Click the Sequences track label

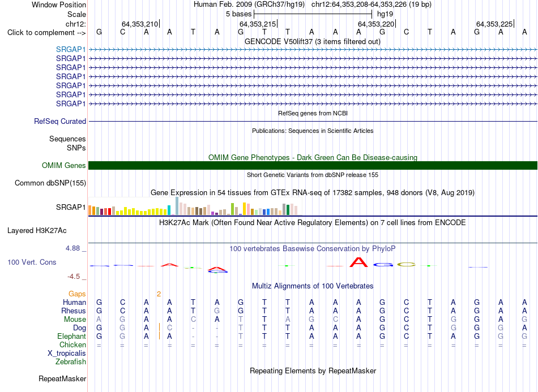coord(67,139)
